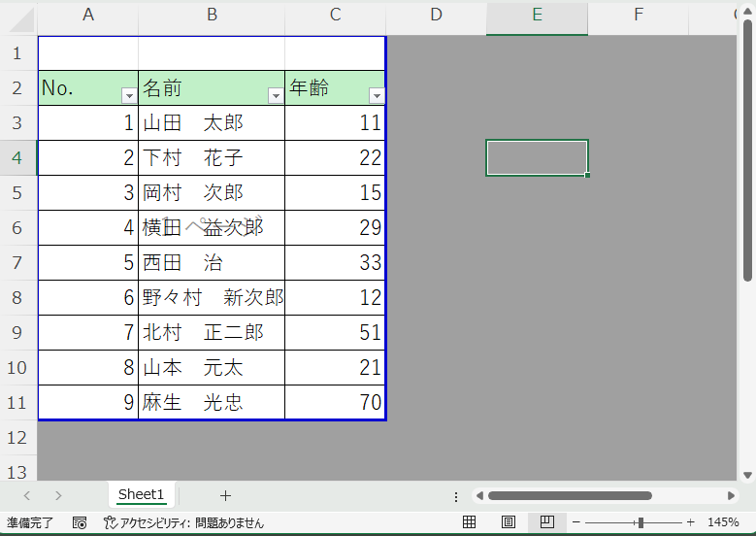Viewport: 756px width, 536px height.
Task: Click the 145% zoom level
Action: (723, 522)
